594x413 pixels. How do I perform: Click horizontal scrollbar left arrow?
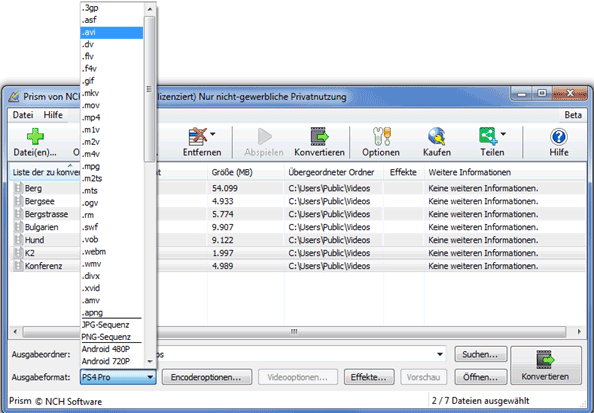tap(15, 332)
